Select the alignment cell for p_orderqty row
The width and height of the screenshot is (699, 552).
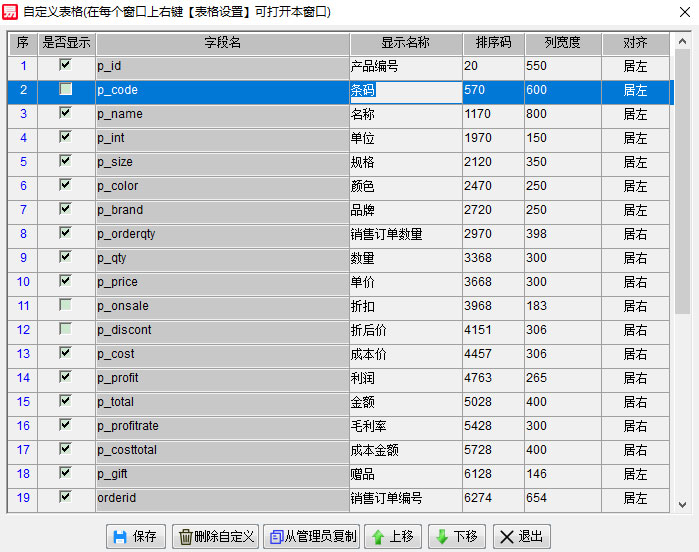point(635,234)
